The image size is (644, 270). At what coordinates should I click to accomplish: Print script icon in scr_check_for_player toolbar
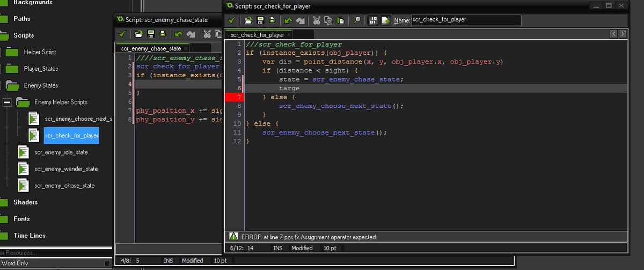pos(272,20)
